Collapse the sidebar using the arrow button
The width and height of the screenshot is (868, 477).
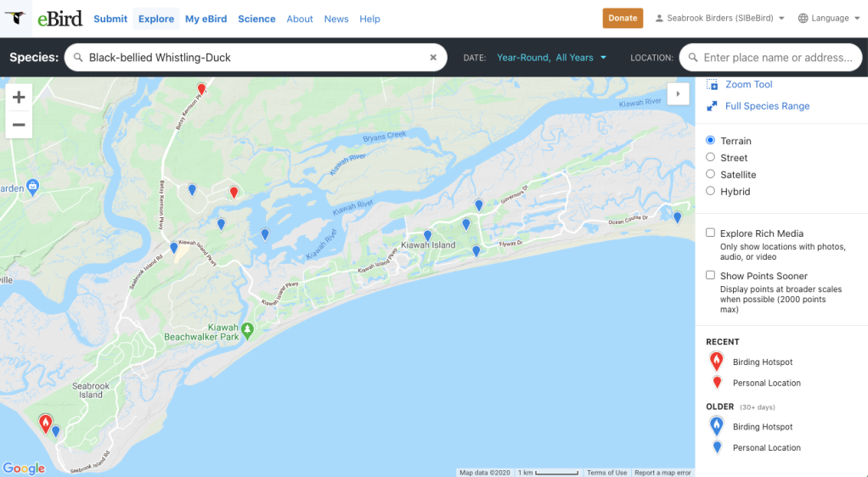tap(678, 93)
